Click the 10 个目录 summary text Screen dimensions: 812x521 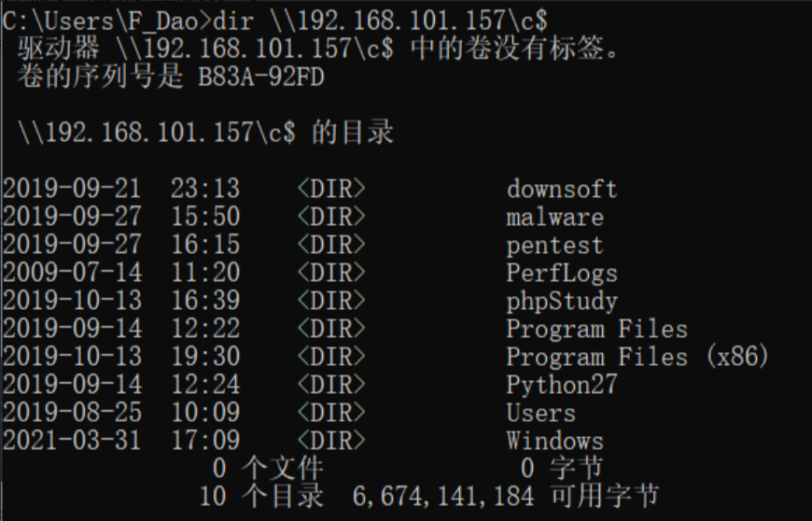tap(261, 496)
